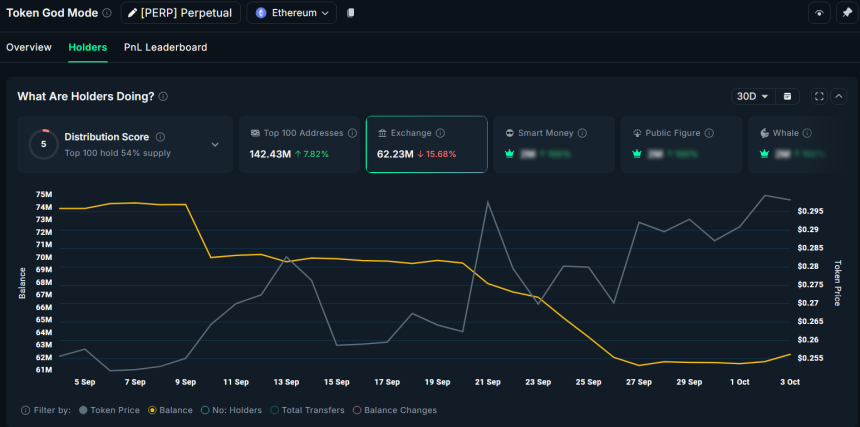Viewport: 860px width, 427px height.
Task: Click the [PERP] Perpetual token button
Action: 180,13
